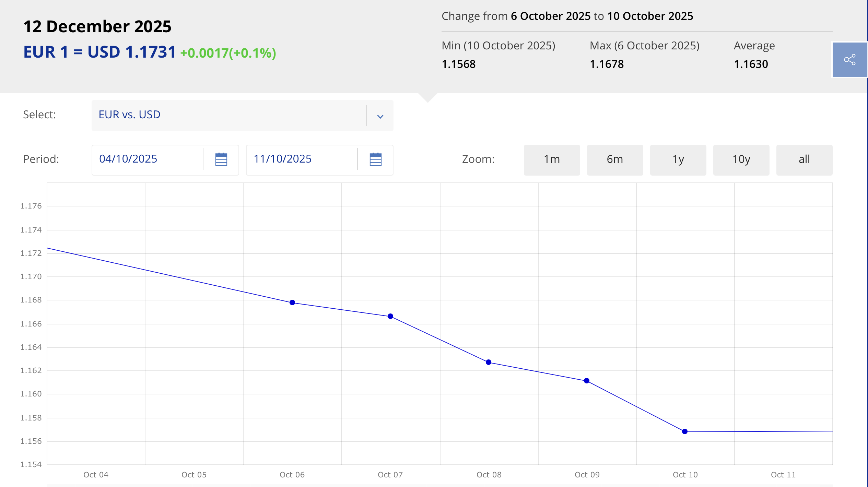This screenshot has width=868, height=487.
Task: Switch to the 1y zoom tab
Action: [678, 159]
